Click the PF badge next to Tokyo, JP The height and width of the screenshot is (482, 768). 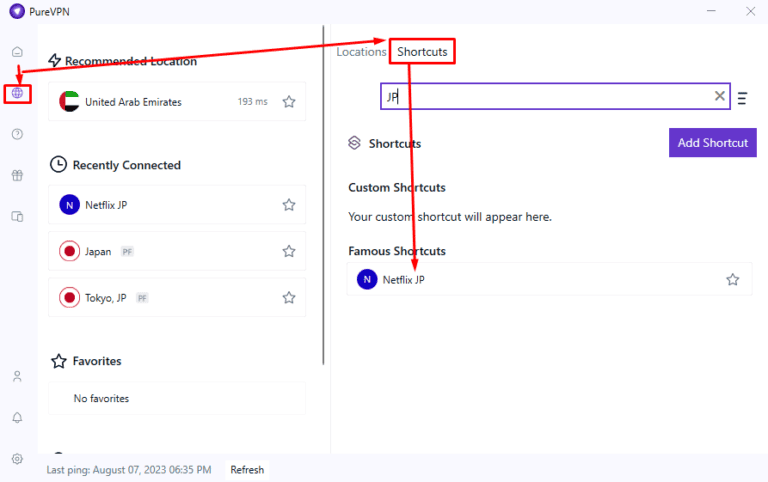(142, 298)
